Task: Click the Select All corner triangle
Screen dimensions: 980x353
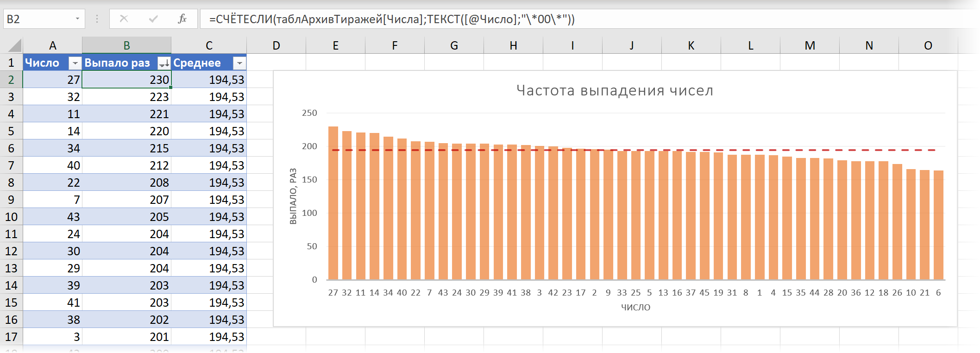Action: coord(14,45)
